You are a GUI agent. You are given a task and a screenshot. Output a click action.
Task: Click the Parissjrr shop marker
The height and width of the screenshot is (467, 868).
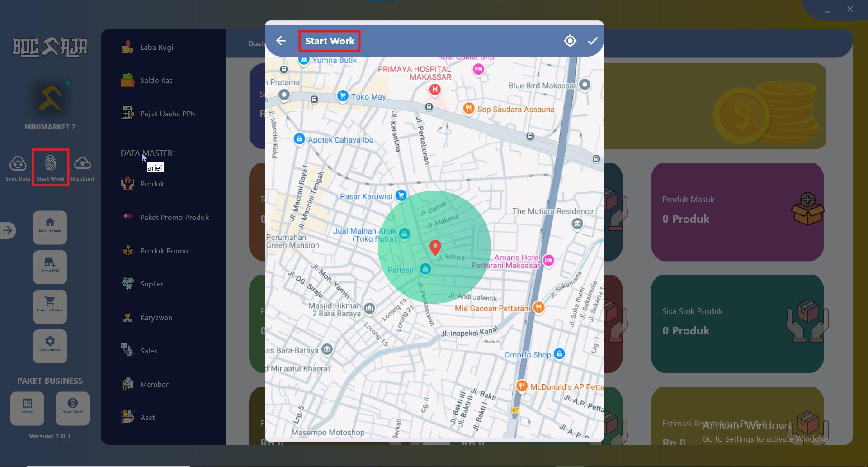(x=425, y=269)
